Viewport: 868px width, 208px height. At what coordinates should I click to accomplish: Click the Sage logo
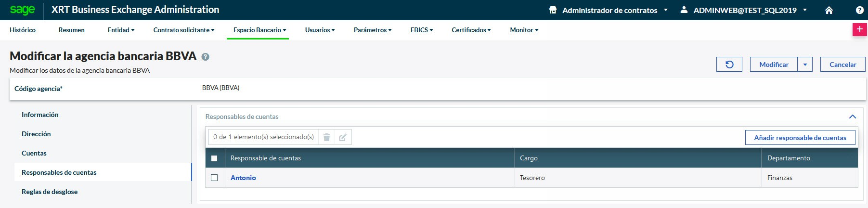[x=22, y=10]
